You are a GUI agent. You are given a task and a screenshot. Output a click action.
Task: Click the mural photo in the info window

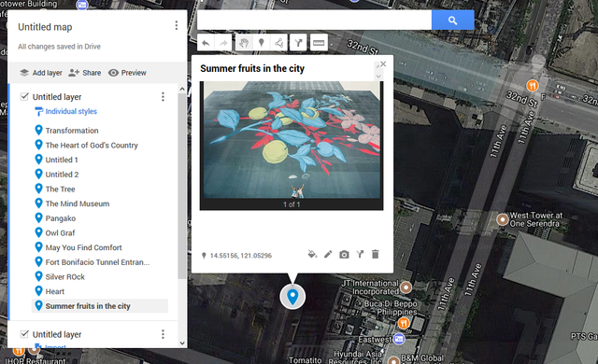(292, 140)
